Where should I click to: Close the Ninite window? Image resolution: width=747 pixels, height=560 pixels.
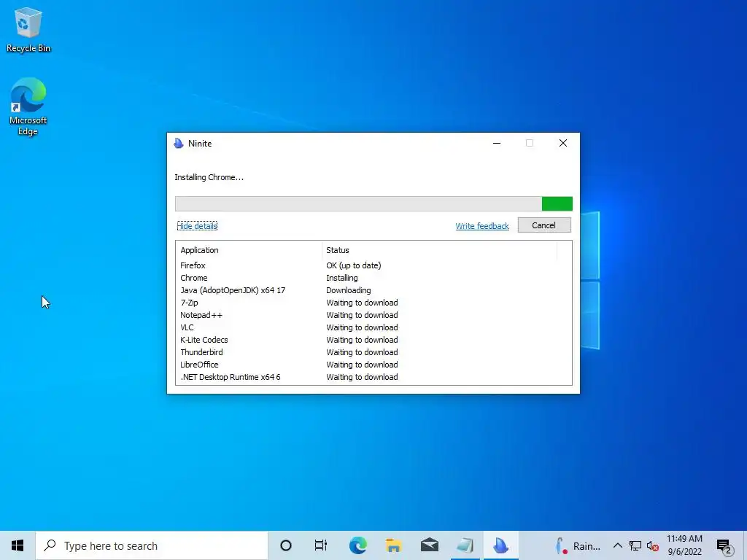pyautogui.click(x=562, y=144)
